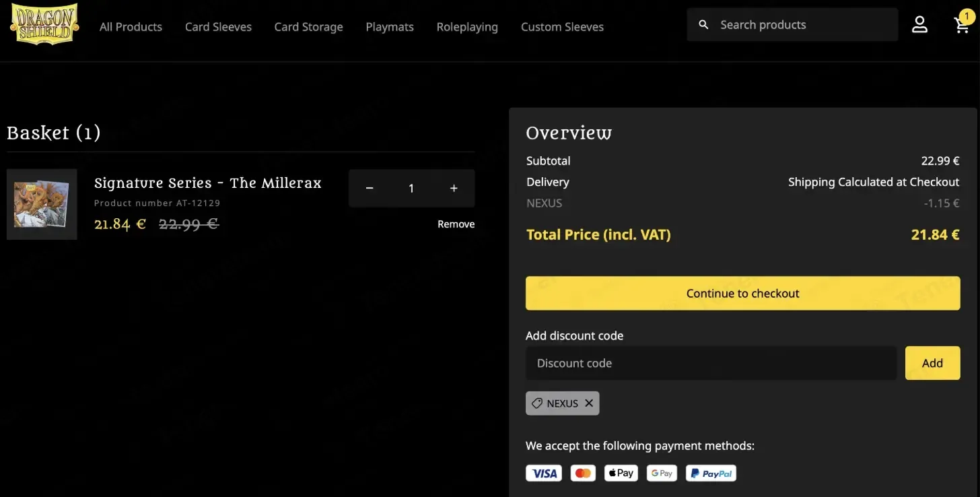Click the Basket (1) heading
The width and height of the screenshot is (980, 497).
pyautogui.click(x=54, y=133)
